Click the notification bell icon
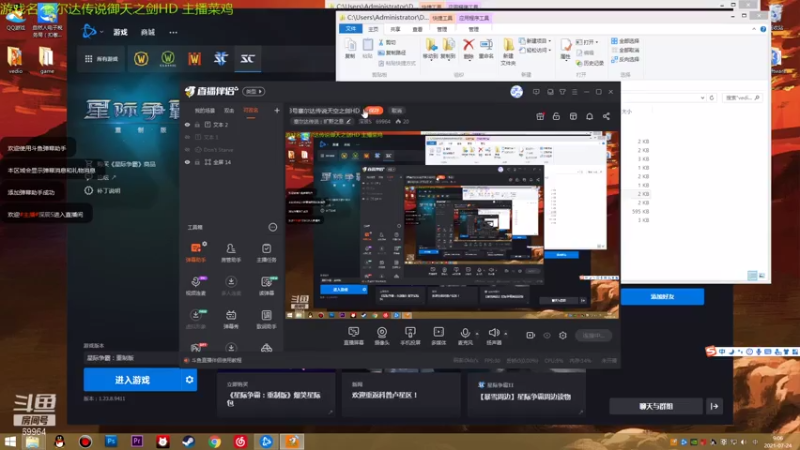 (x=589, y=116)
